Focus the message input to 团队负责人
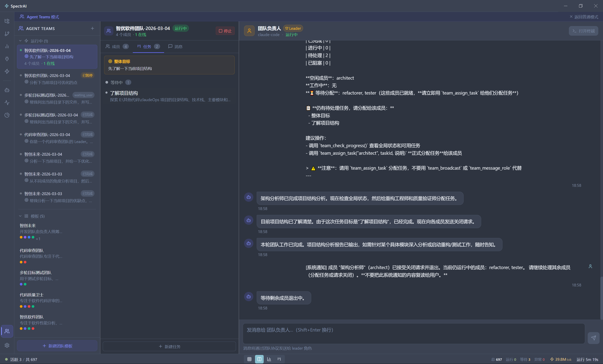The width and height of the screenshot is (603, 364). [x=414, y=333]
